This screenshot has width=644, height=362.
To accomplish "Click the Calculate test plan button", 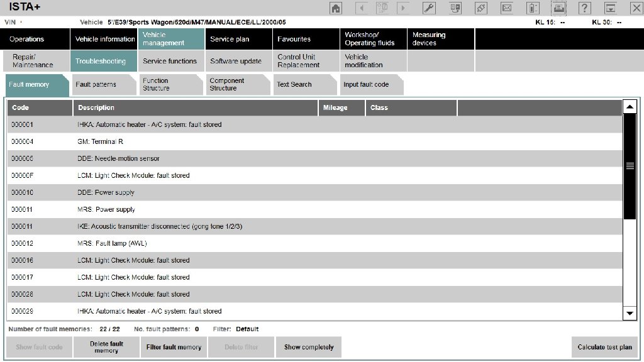I will (x=604, y=347).
